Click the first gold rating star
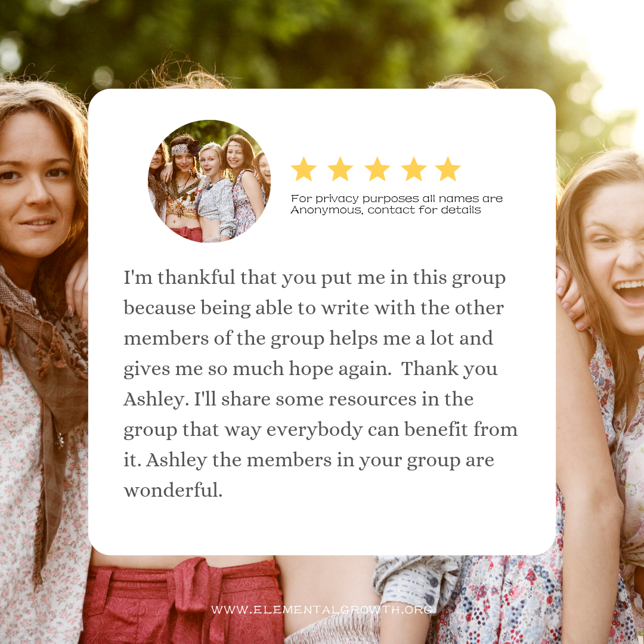This screenshot has width=644, height=644. (304, 169)
